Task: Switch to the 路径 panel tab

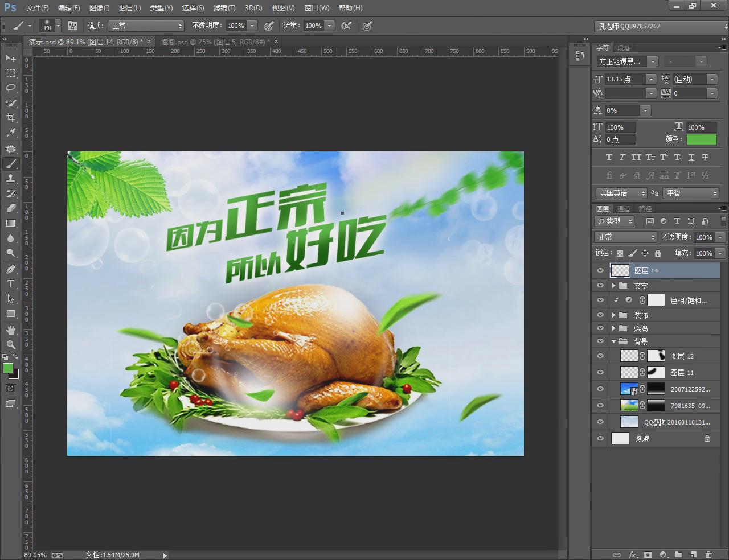Action: click(645, 209)
